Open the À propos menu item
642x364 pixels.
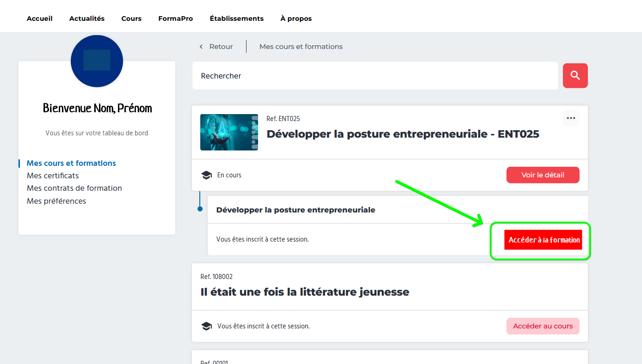click(296, 18)
